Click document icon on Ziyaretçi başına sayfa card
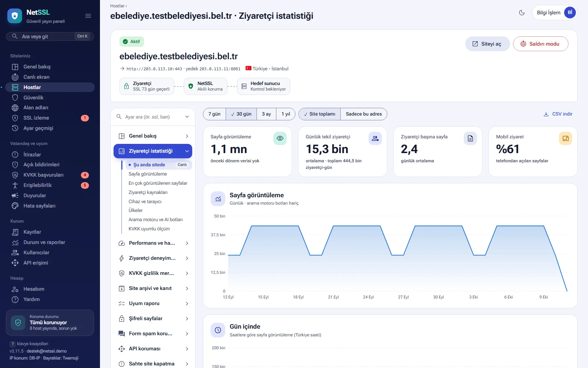The image size is (588, 368). [470, 138]
